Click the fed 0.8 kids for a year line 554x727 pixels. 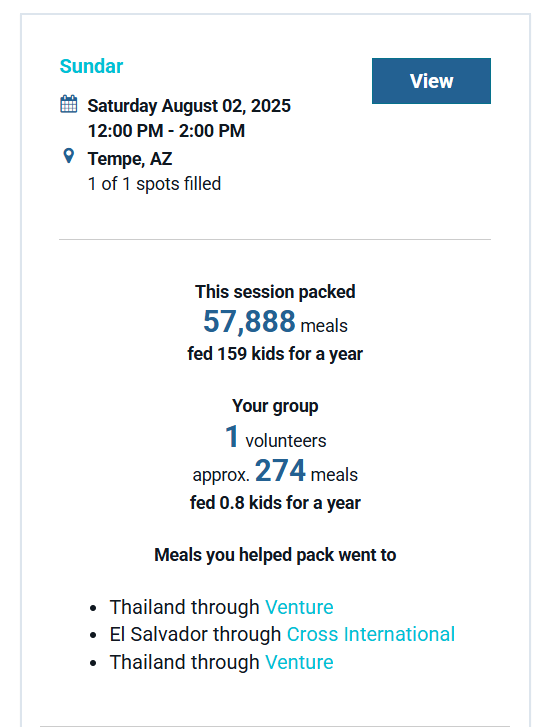[275, 503]
